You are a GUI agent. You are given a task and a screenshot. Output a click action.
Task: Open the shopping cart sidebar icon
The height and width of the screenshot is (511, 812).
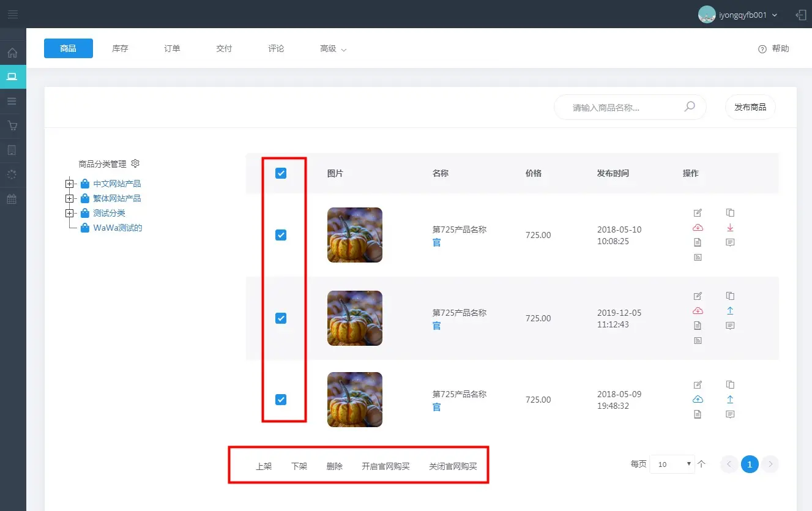pyautogui.click(x=12, y=126)
